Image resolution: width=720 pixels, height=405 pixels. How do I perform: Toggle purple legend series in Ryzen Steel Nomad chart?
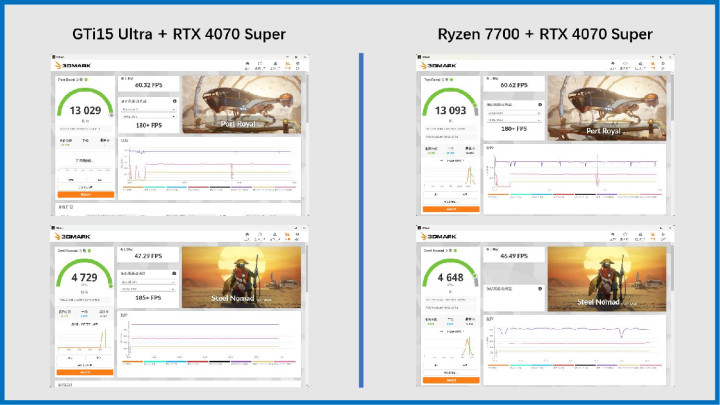[607, 366]
